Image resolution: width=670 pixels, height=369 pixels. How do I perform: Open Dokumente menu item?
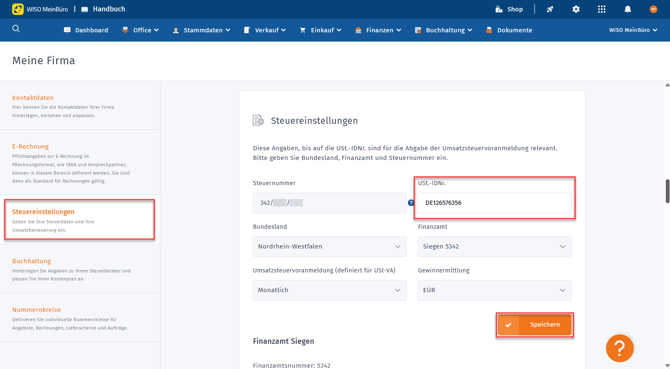coord(514,30)
